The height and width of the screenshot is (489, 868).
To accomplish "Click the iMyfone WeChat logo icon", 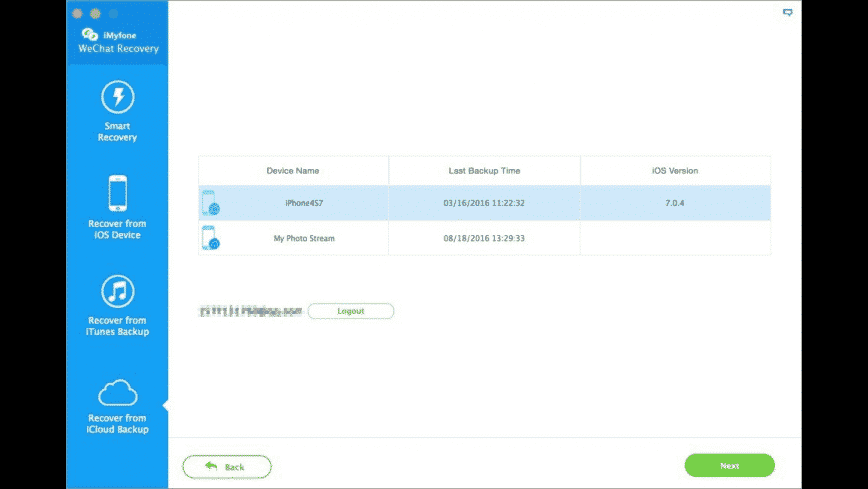I will [x=89, y=34].
